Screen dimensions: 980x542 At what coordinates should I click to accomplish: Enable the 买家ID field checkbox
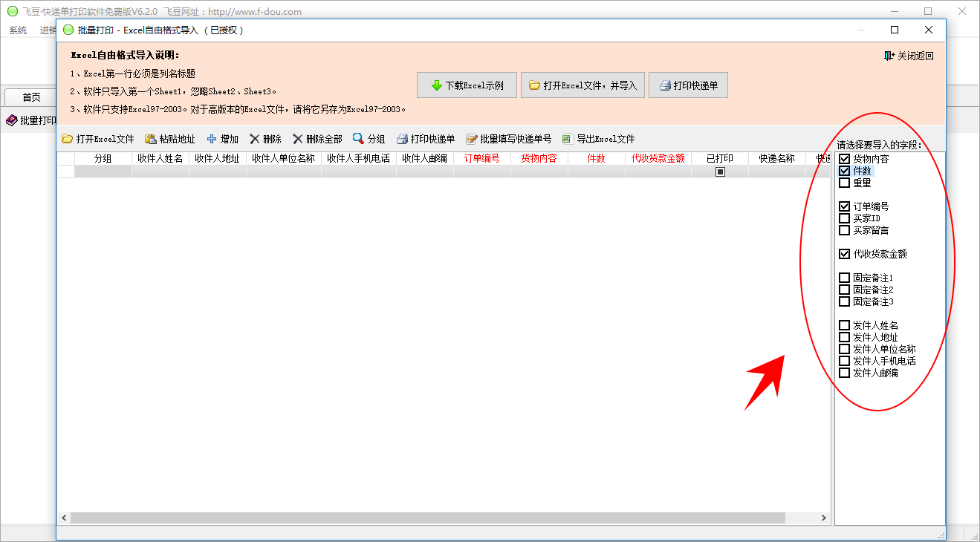[844, 218]
